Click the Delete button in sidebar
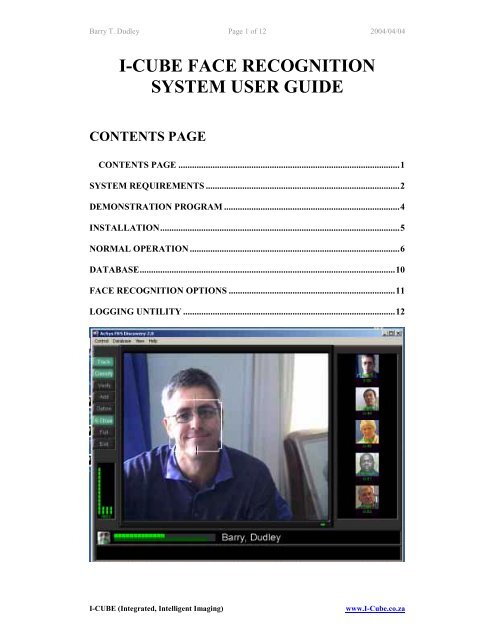Image resolution: width=495 pixels, height=640 pixels. [x=104, y=409]
